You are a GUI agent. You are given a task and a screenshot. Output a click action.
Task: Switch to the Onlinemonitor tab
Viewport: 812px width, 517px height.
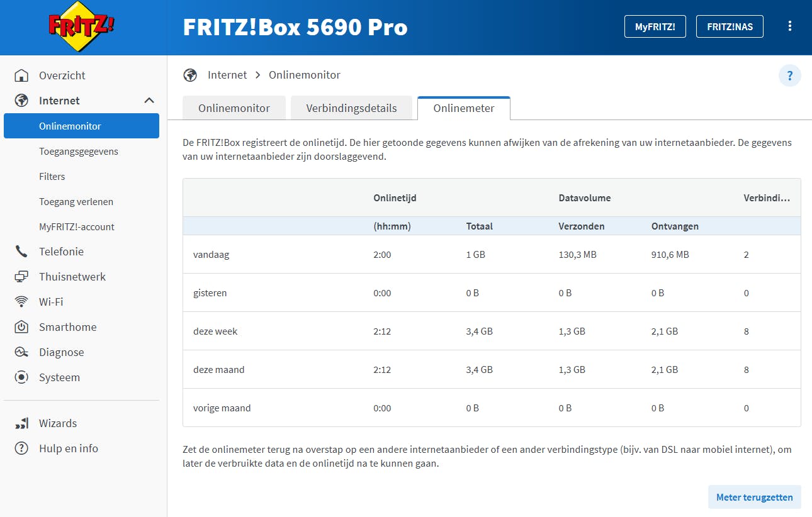(x=234, y=108)
